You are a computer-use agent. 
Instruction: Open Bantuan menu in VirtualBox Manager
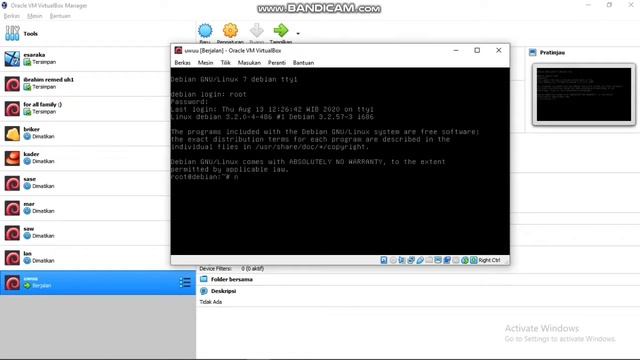60,16
